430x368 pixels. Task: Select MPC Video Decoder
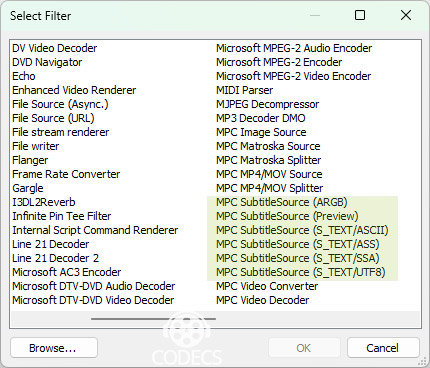pos(263,300)
